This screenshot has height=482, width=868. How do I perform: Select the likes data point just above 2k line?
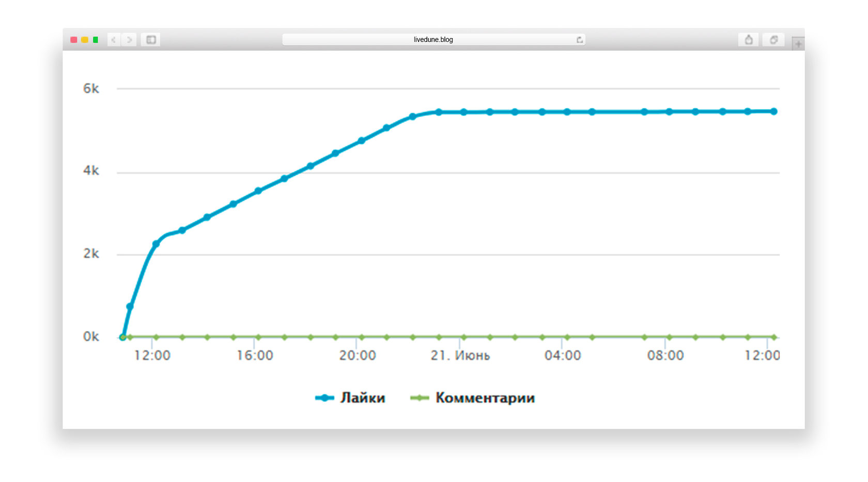tap(156, 244)
